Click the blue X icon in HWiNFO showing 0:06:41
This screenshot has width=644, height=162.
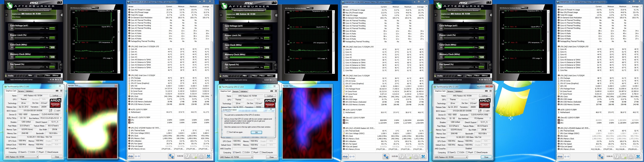[638, 156]
